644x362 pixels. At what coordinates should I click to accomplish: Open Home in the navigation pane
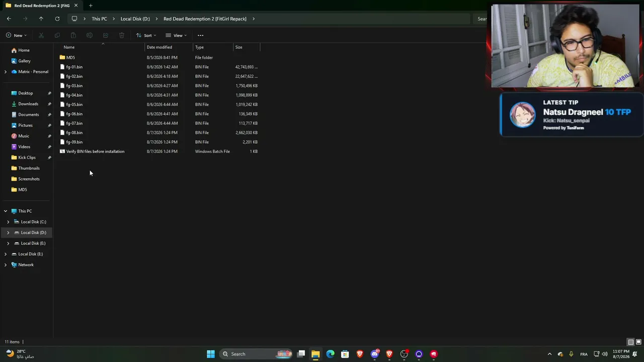pos(24,50)
